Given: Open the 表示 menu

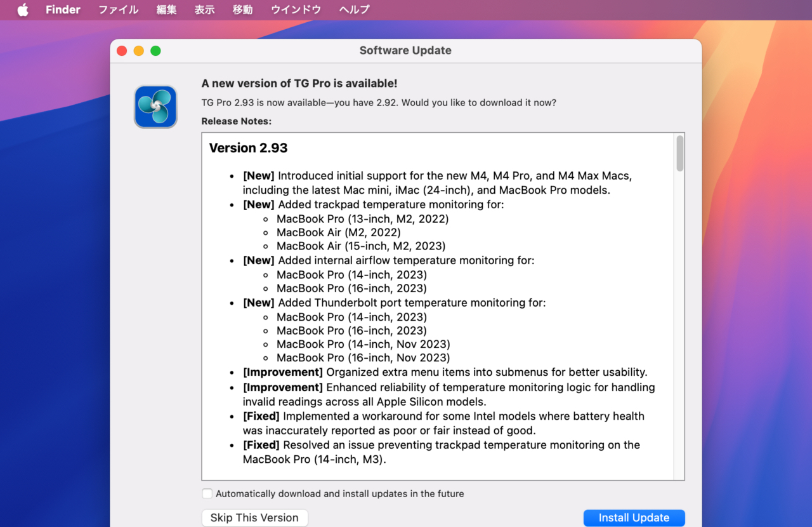Looking at the screenshot, I should point(204,10).
